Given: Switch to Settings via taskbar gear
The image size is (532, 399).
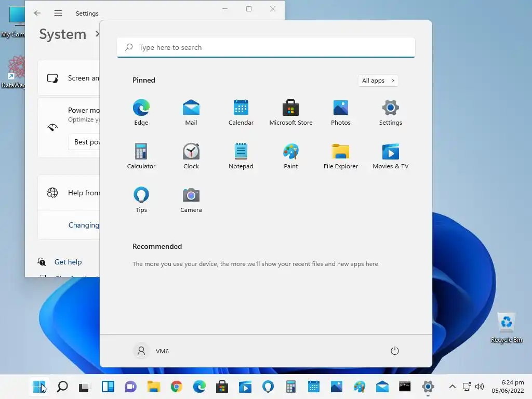Looking at the screenshot, I should (428, 387).
